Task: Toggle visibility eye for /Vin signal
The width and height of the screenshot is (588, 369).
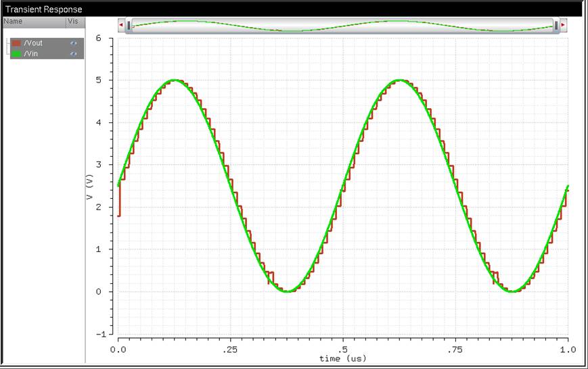Action: [74, 53]
